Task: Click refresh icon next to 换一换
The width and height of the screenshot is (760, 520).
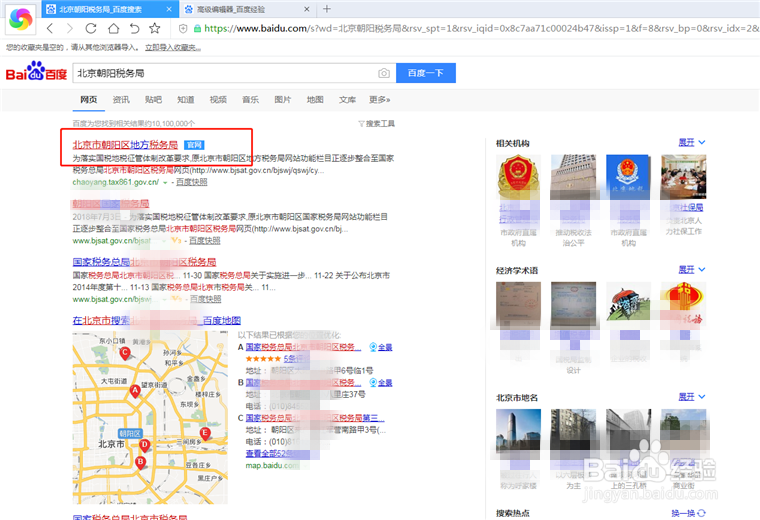Action: [702, 513]
